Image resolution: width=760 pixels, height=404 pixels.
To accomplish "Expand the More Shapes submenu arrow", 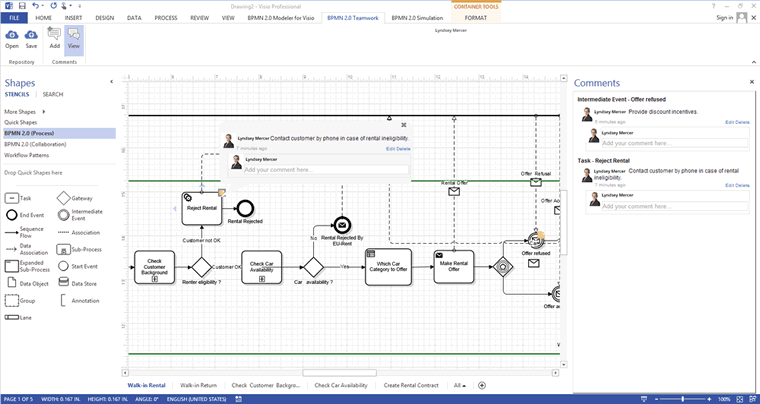I will coord(44,112).
